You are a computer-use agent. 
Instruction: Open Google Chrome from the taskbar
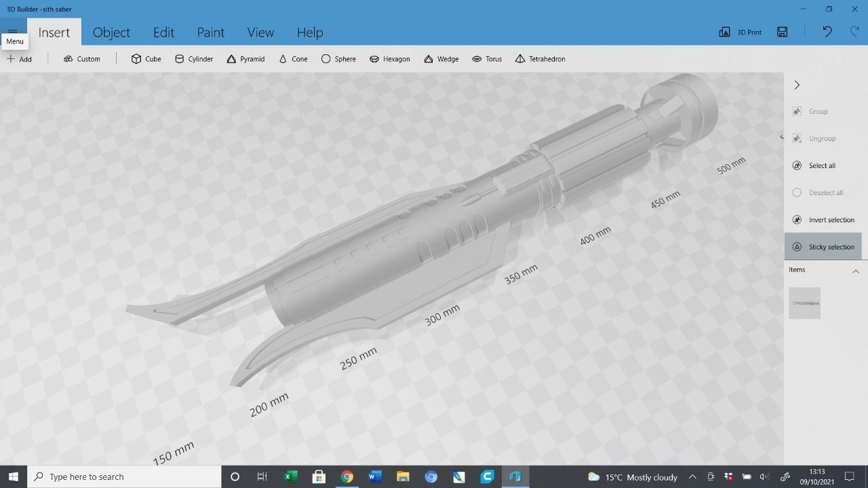[x=347, y=476]
